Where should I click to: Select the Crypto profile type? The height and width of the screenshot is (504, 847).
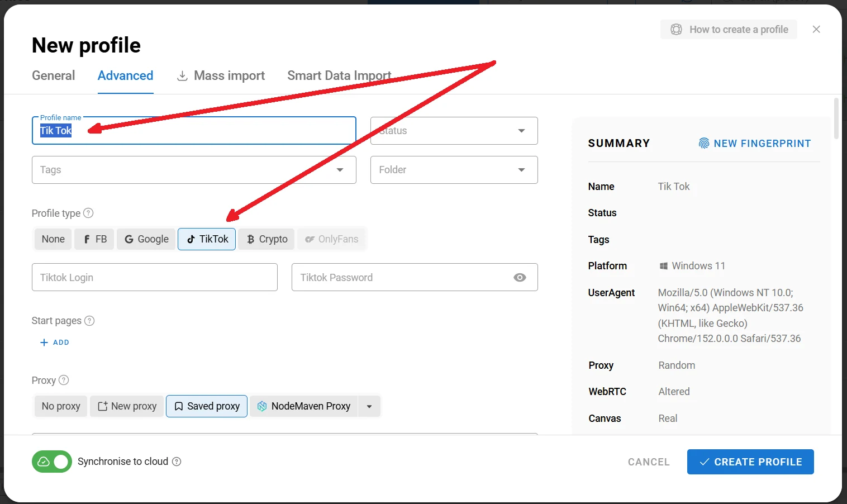click(x=267, y=239)
